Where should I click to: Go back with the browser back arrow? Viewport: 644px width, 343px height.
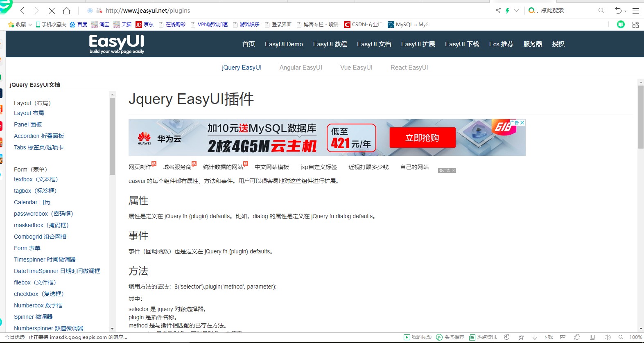pyautogui.click(x=23, y=11)
